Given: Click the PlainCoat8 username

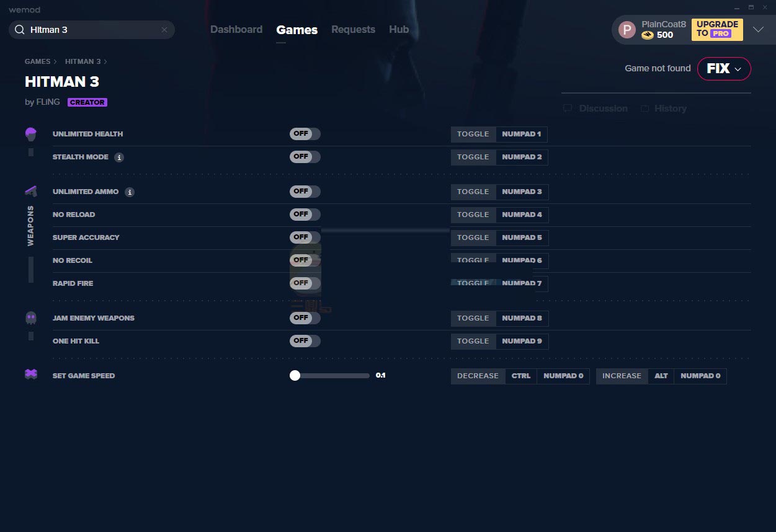Looking at the screenshot, I should point(664,24).
